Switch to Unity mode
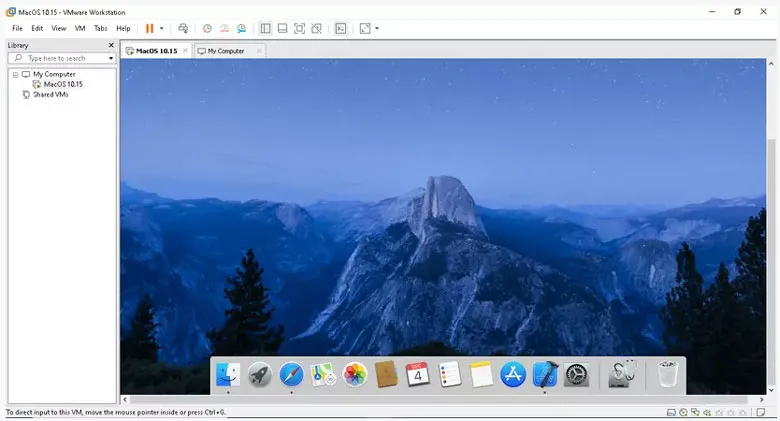Viewport: 780px width, 421px height. [316, 28]
